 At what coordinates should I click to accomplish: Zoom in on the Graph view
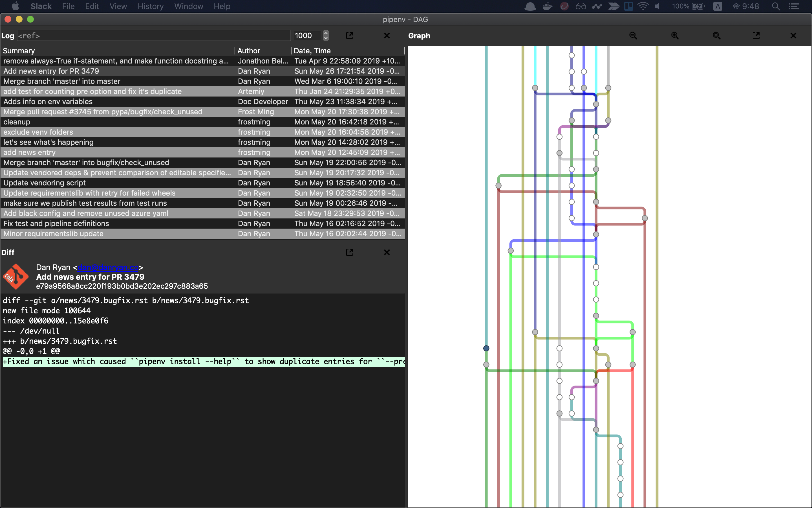pyautogui.click(x=675, y=36)
